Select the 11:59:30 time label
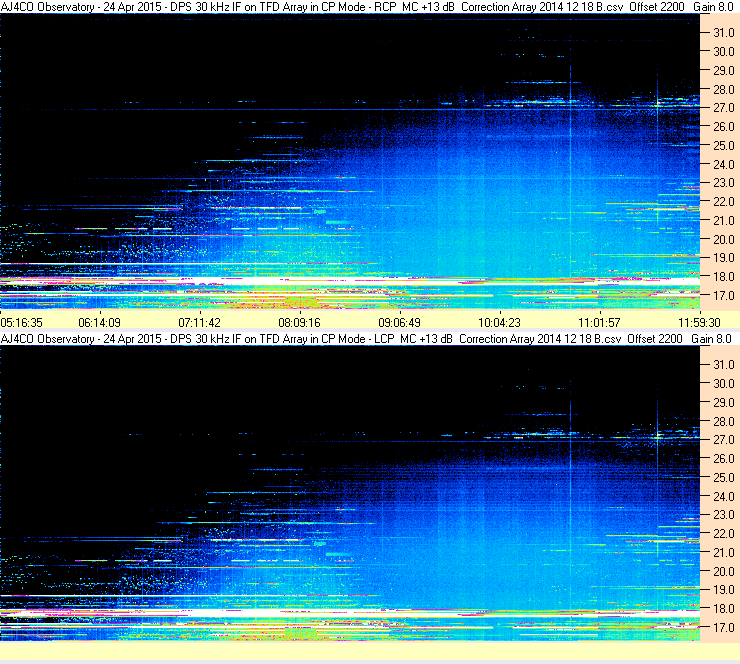 pyautogui.click(x=700, y=323)
